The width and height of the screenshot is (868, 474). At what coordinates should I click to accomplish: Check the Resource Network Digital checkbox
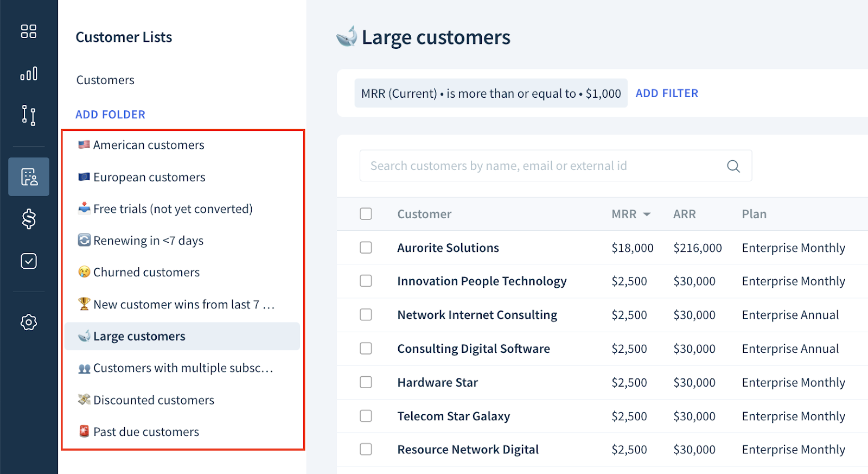tap(366, 450)
